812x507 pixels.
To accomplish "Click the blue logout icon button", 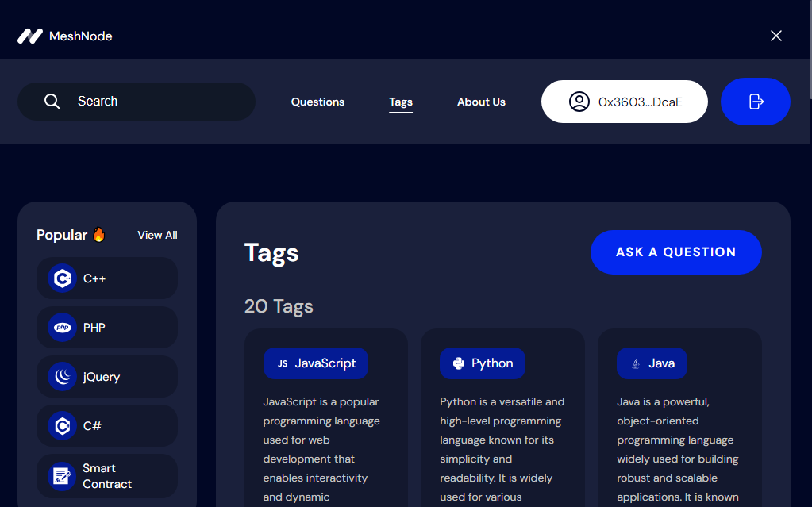I will coord(755,102).
